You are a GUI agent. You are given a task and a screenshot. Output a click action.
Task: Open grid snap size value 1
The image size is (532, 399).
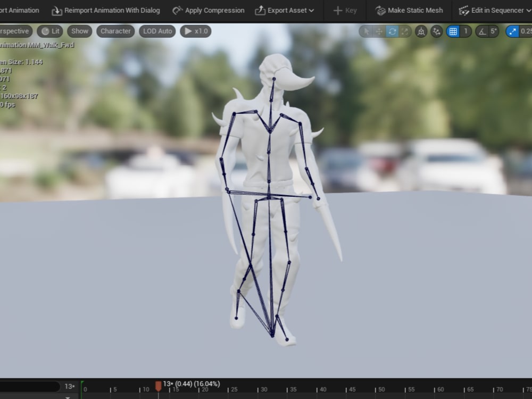(x=466, y=31)
